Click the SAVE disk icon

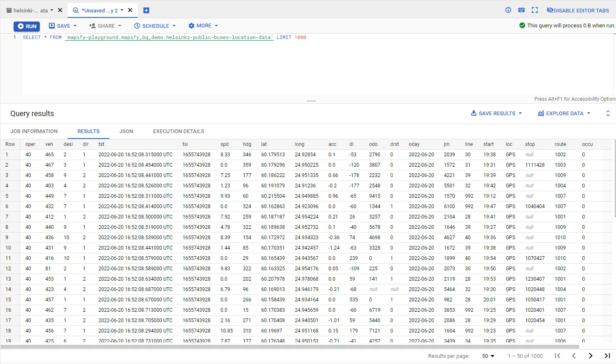point(52,26)
